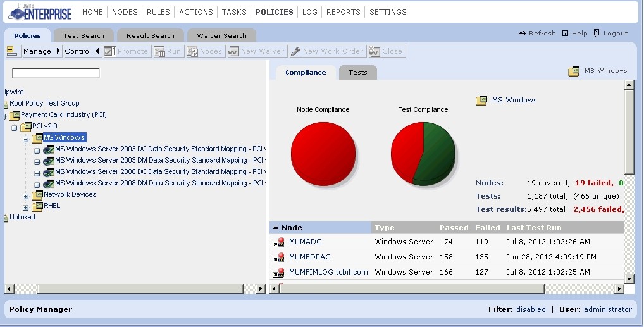Click the Network Devices folder icon

point(37,195)
